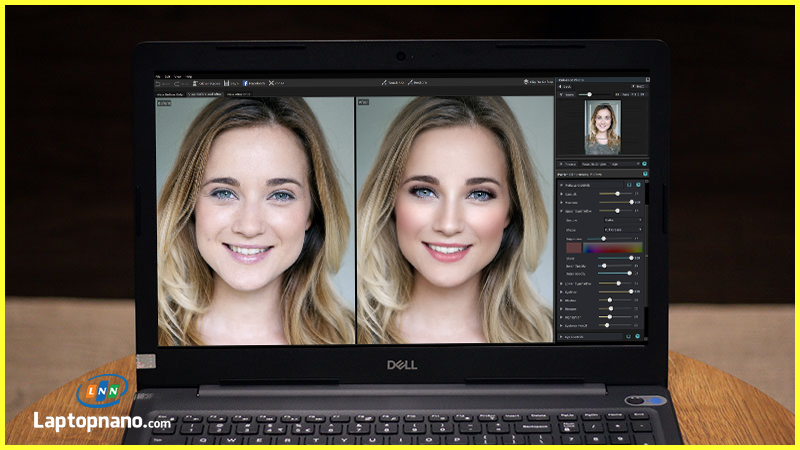The width and height of the screenshot is (800, 450).
Task: Collapse the Upper Eyeshadow controls
Action: click(x=562, y=211)
